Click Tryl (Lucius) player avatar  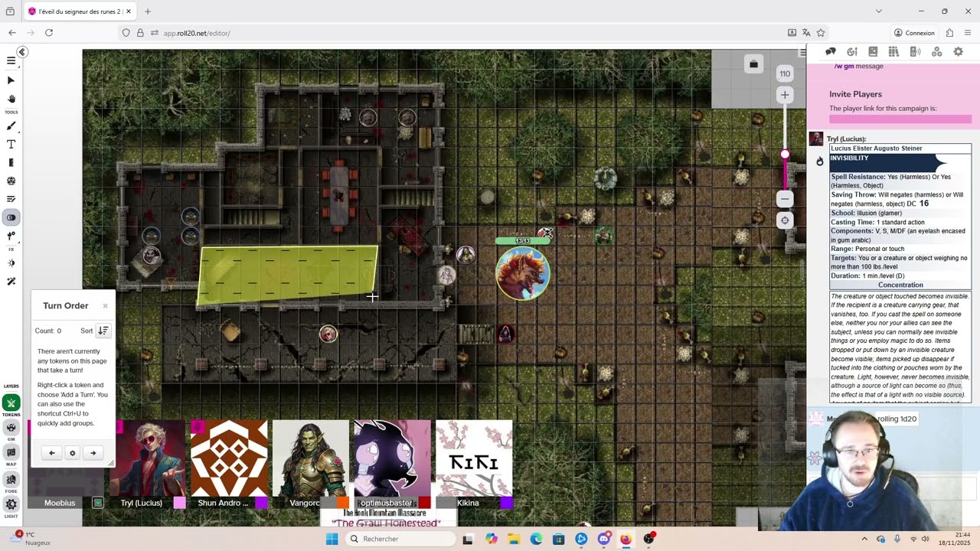(x=148, y=457)
